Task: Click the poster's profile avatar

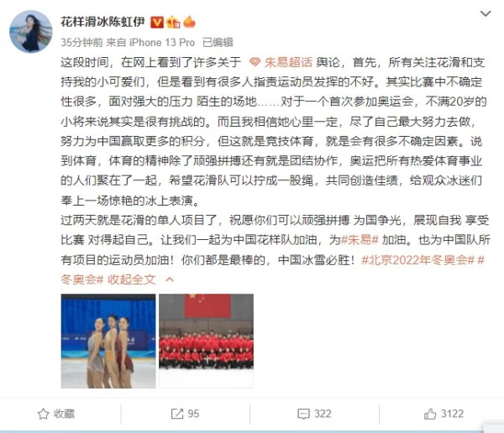Action: pyautogui.click(x=30, y=32)
